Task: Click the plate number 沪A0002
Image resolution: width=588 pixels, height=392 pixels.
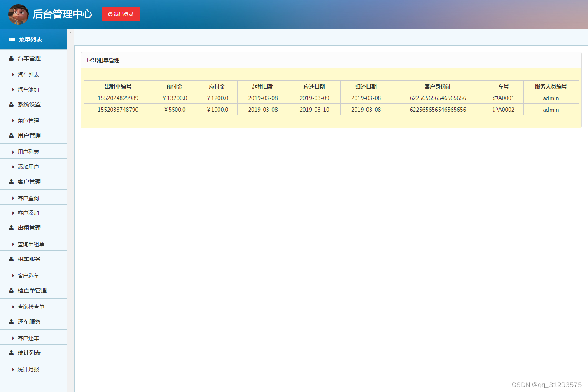Action: [504, 110]
